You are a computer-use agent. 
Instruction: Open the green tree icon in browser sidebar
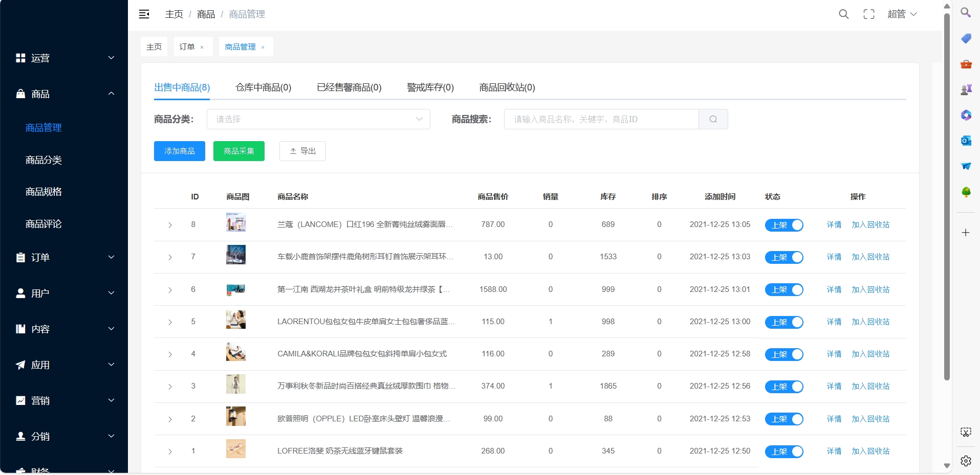(966, 192)
